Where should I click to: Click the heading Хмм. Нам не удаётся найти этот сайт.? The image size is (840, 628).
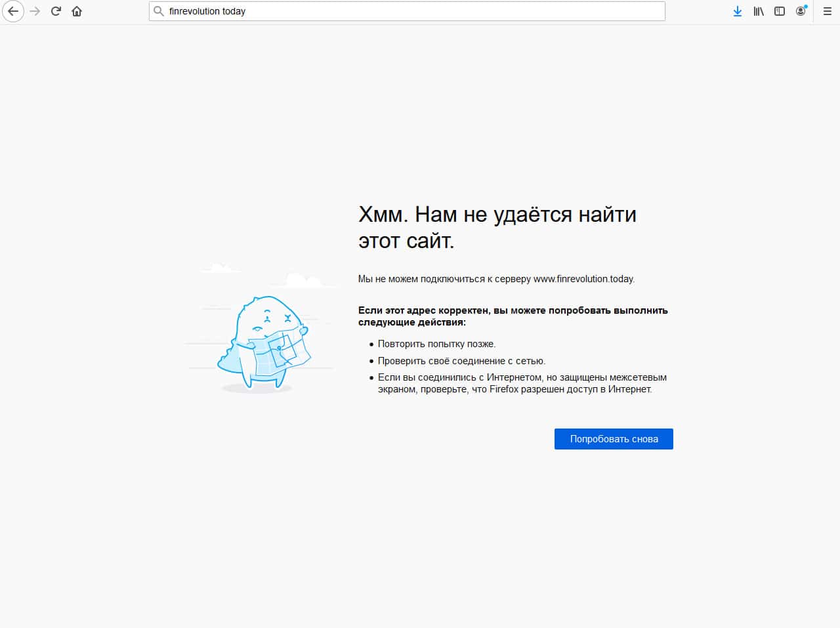[x=497, y=227]
